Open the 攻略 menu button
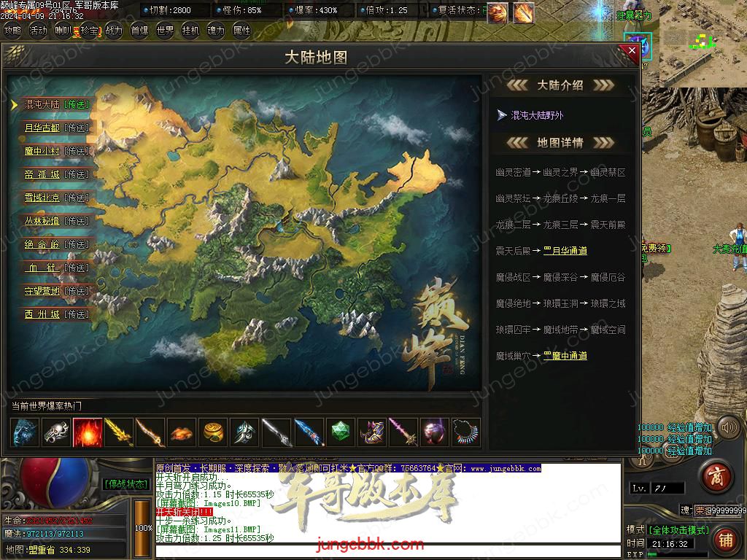Viewport: 747px width, 560px height. pos(12,31)
